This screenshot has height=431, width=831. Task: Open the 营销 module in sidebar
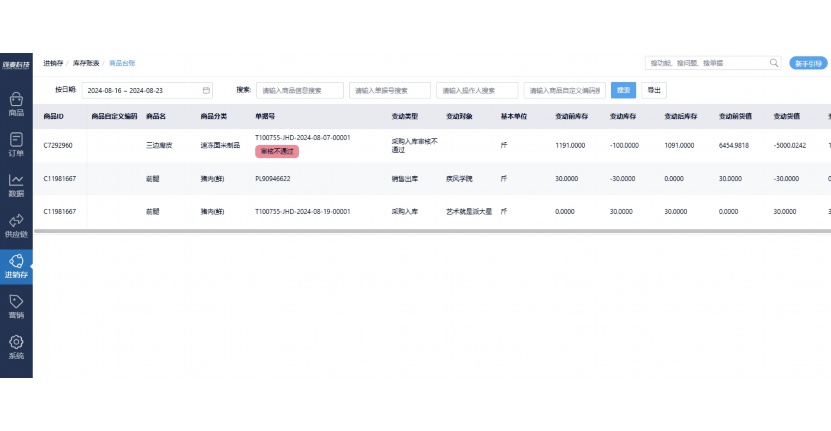(x=16, y=307)
